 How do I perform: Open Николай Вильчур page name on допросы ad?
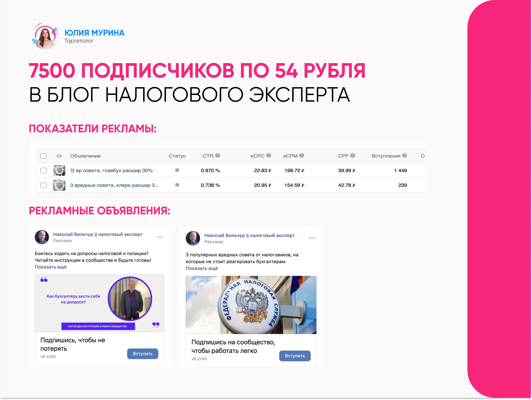click(x=98, y=234)
